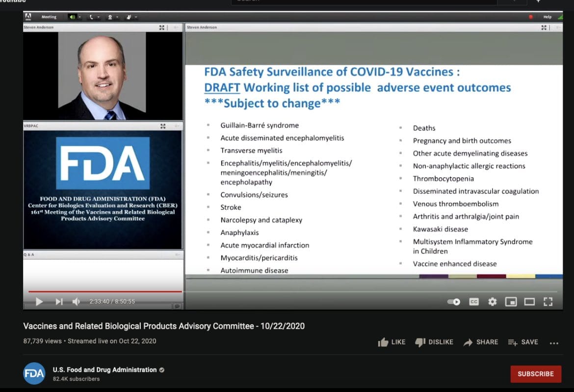Subscribe to the FDA channel

coord(536,374)
